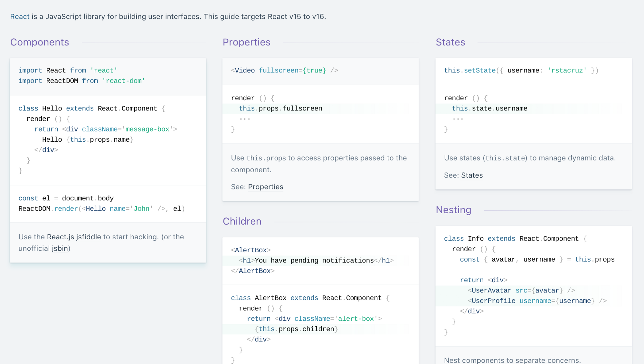Click the UserAvatar src code line

coord(521,291)
